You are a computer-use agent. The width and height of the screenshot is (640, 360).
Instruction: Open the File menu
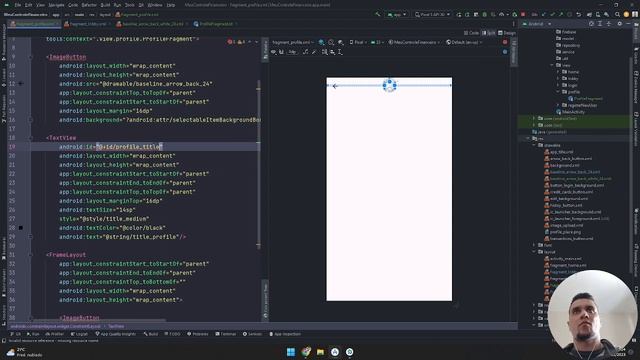coord(18,5)
